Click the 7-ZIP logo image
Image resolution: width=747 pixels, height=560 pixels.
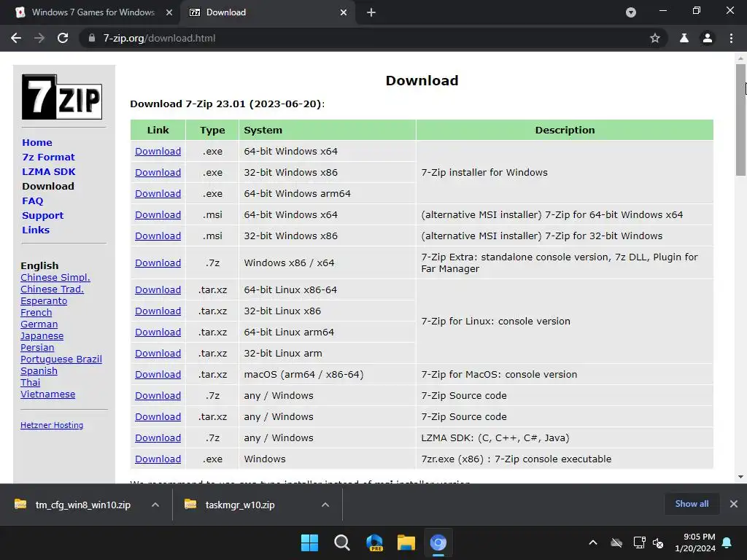pos(62,97)
